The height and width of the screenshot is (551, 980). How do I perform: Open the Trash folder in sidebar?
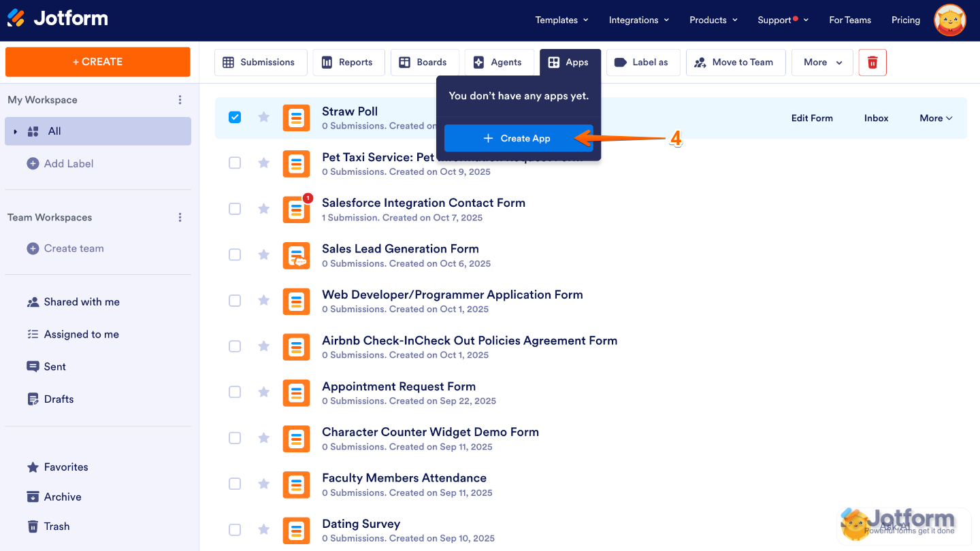(x=56, y=527)
